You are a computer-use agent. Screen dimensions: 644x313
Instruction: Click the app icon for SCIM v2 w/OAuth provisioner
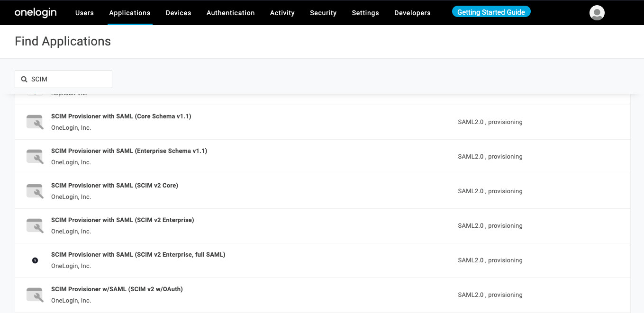coord(35,295)
